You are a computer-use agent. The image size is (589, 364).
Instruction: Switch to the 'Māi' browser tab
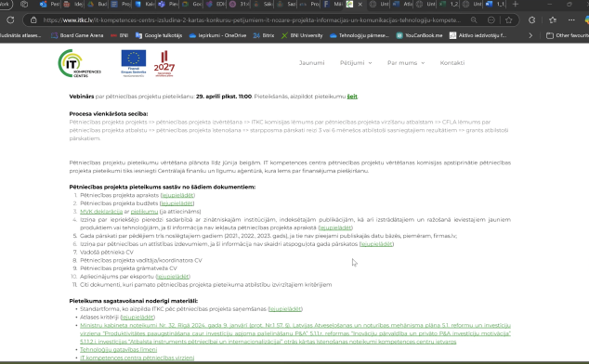coord(334,4)
